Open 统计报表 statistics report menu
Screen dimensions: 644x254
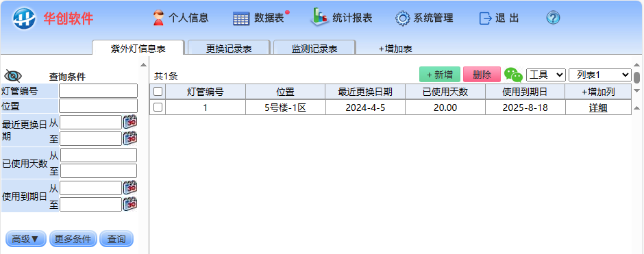coord(341,18)
